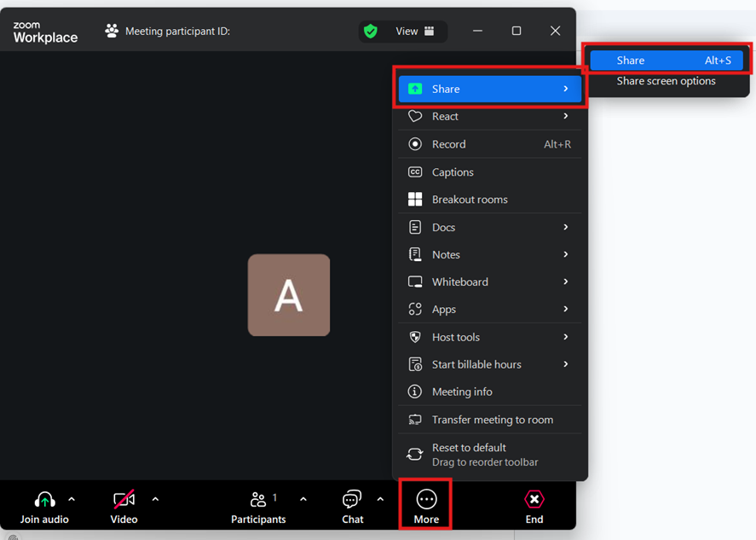Open the Chat panel icon
Image resolution: width=756 pixels, height=540 pixels.
pyautogui.click(x=352, y=500)
